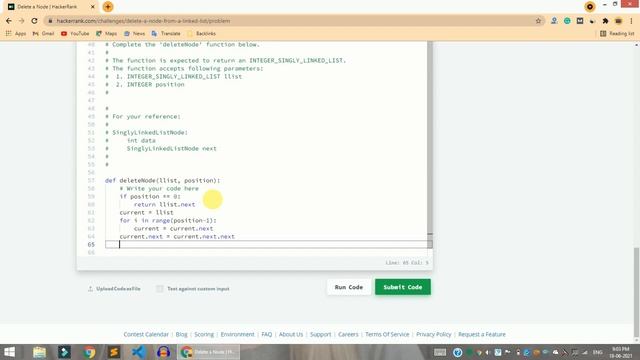Viewport: 640px width, 360px height.
Task: Open the About Us footer link
Action: pos(291,334)
